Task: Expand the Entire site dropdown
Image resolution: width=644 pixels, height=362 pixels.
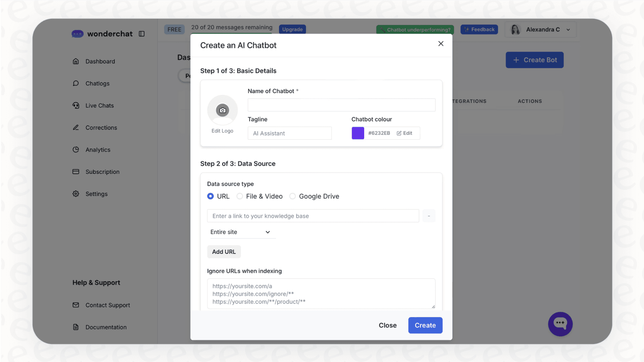Action: tap(242, 232)
